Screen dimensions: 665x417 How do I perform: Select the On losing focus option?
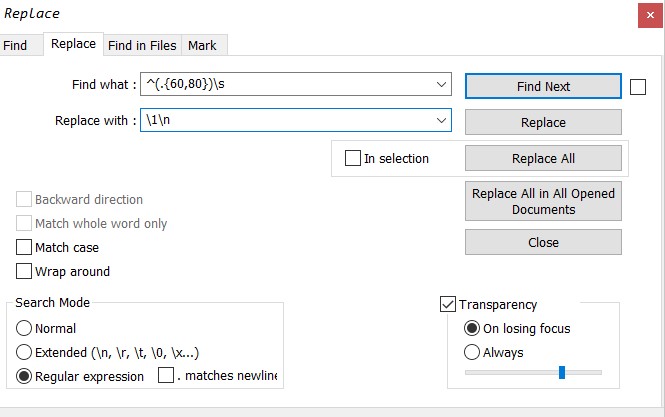(x=472, y=328)
